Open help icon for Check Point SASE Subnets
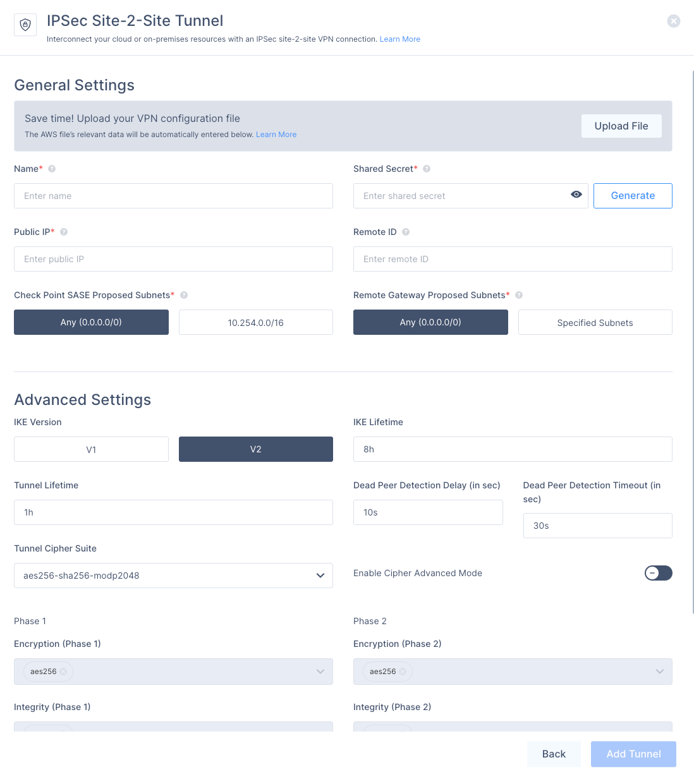 click(x=184, y=295)
